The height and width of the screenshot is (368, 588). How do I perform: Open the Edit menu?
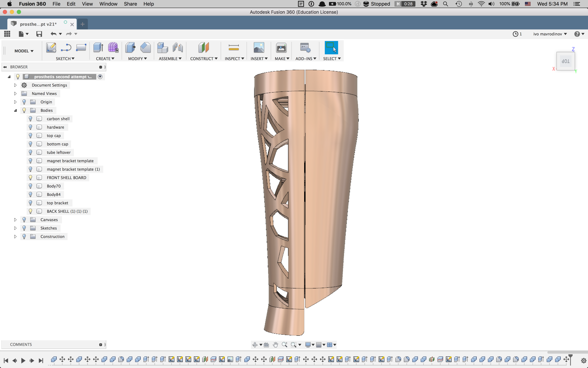pyautogui.click(x=71, y=4)
